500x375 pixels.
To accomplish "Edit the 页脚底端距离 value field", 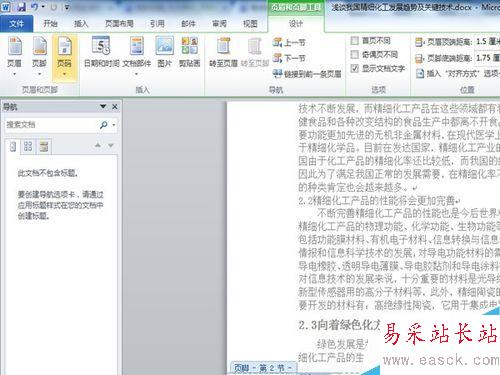I will click(487, 58).
